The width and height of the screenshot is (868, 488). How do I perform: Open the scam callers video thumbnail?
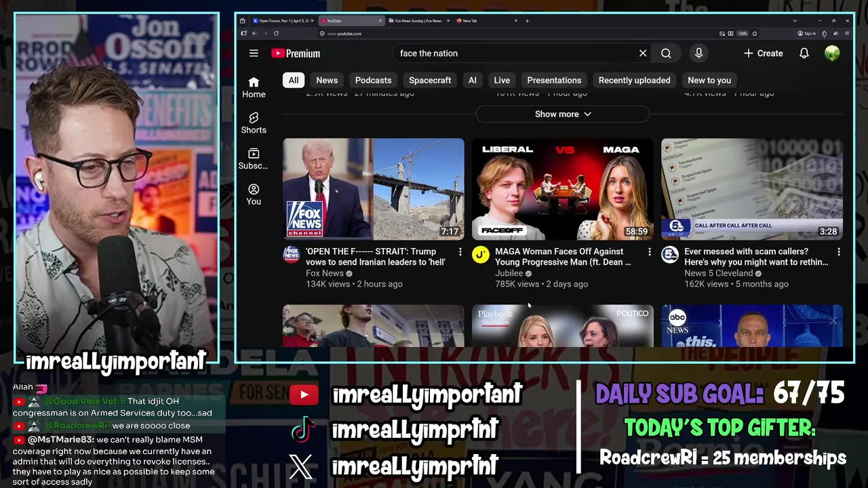pos(752,189)
